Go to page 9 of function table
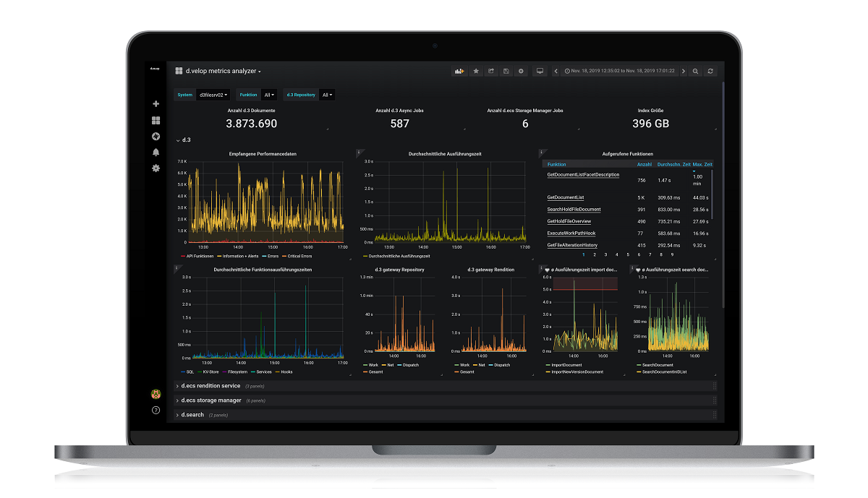Image resolution: width=868 pixels, height=498 pixels. [672, 254]
